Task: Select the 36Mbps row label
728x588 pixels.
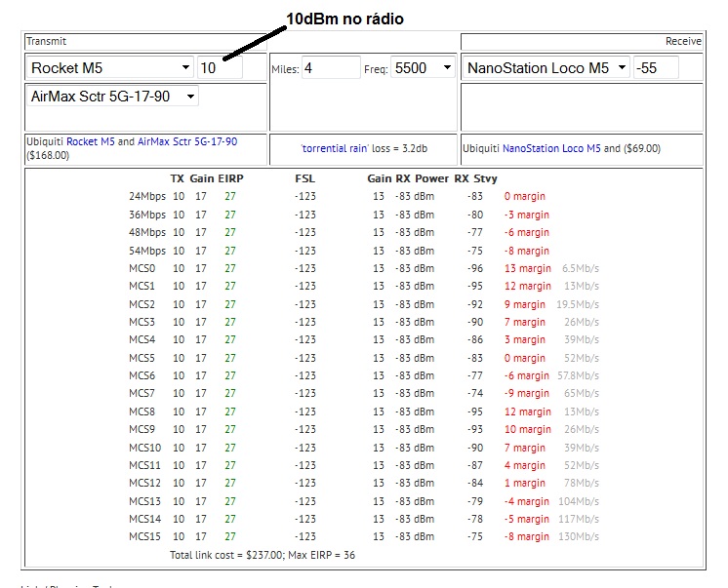Action: click(147, 215)
